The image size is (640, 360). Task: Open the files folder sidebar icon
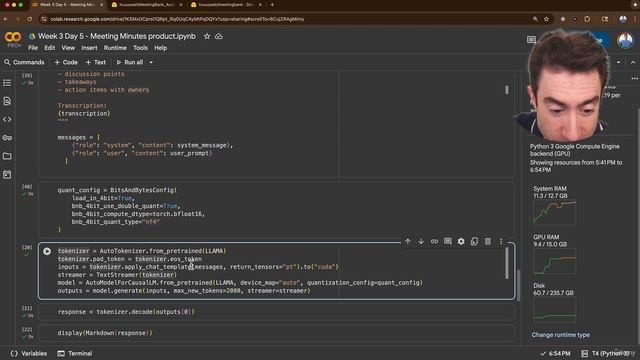coord(7,156)
